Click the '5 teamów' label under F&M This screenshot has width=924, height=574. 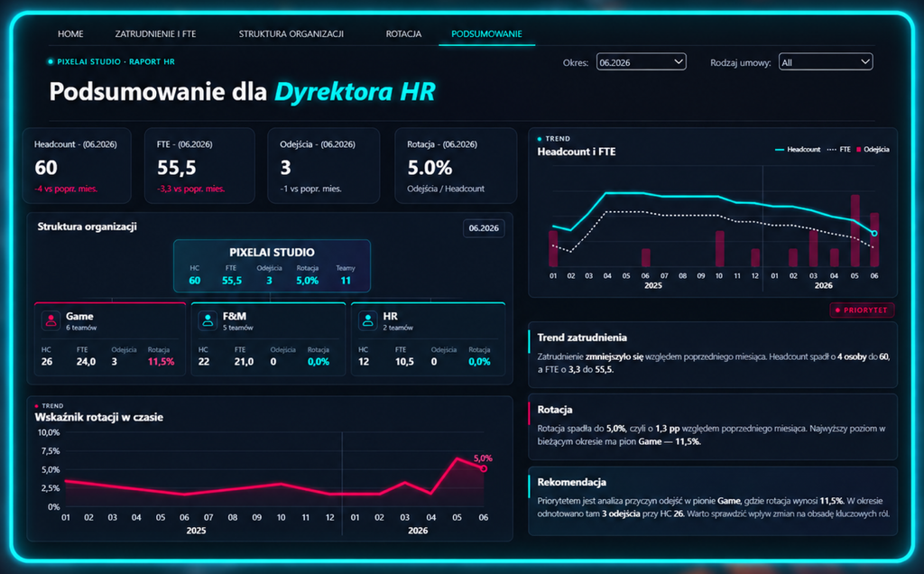click(x=237, y=328)
